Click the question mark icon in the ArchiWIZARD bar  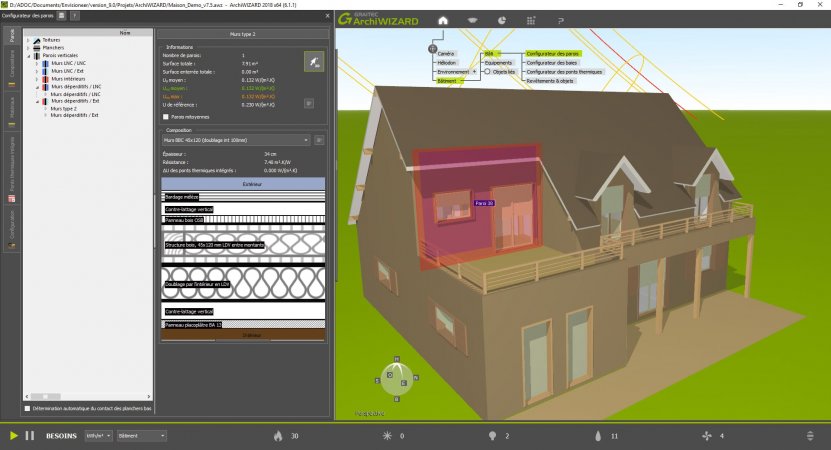click(x=560, y=21)
